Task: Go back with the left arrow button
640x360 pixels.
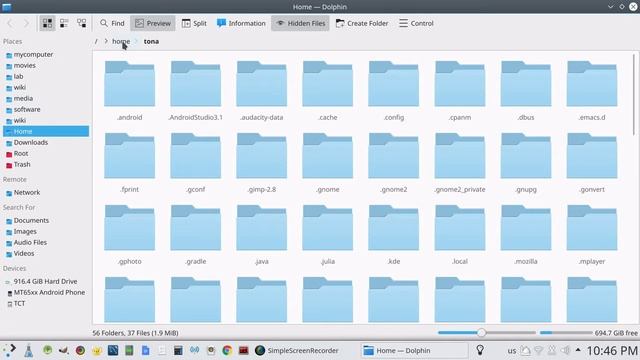Action: [10, 23]
